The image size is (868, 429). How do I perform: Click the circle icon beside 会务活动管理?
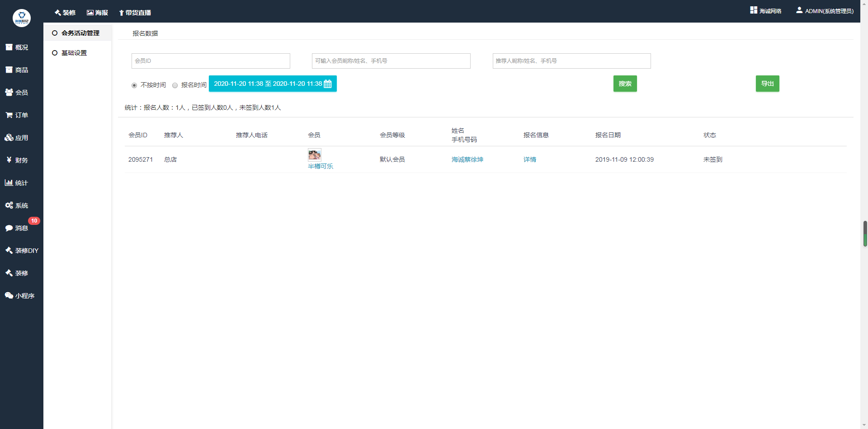click(55, 33)
